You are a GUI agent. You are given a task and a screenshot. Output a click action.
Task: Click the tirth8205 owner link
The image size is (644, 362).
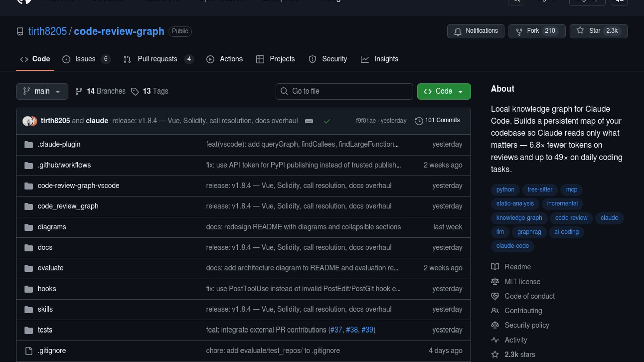[47, 32]
